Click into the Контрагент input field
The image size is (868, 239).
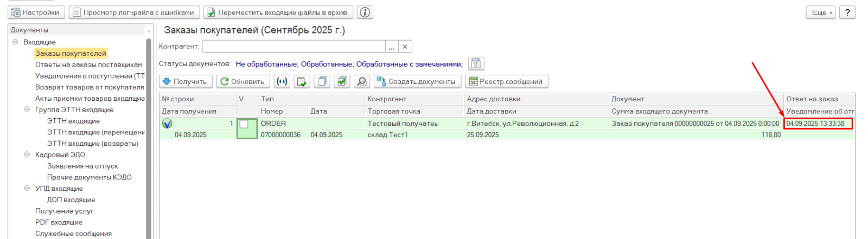[x=293, y=47]
